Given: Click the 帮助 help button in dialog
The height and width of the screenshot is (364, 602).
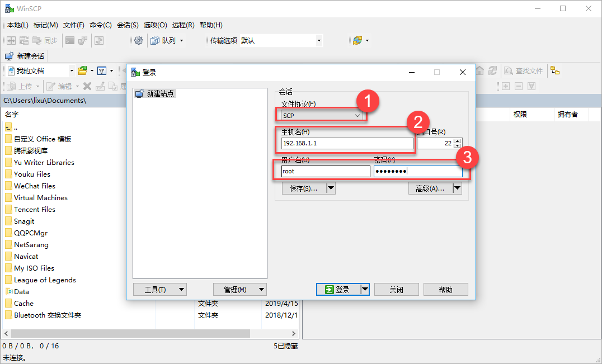Looking at the screenshot, I should (x=445, y=290).
